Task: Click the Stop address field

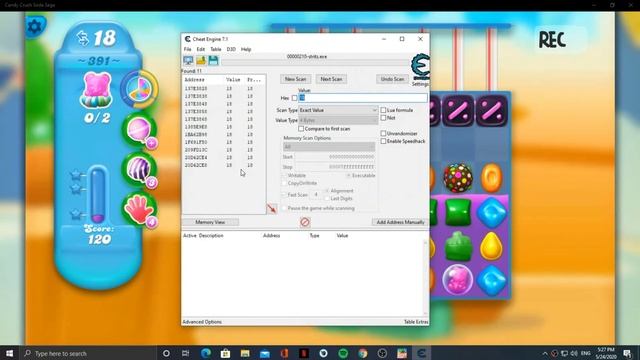Action: tap(335, 167)
